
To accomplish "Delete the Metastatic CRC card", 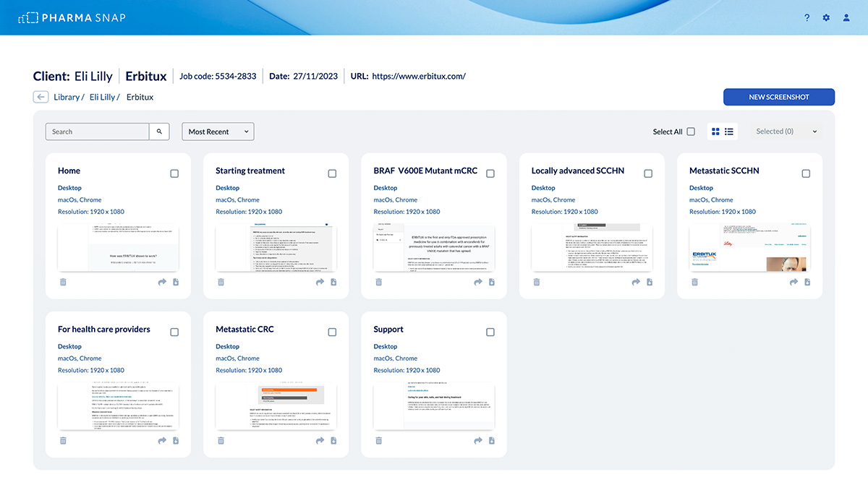I will [221, 440].
